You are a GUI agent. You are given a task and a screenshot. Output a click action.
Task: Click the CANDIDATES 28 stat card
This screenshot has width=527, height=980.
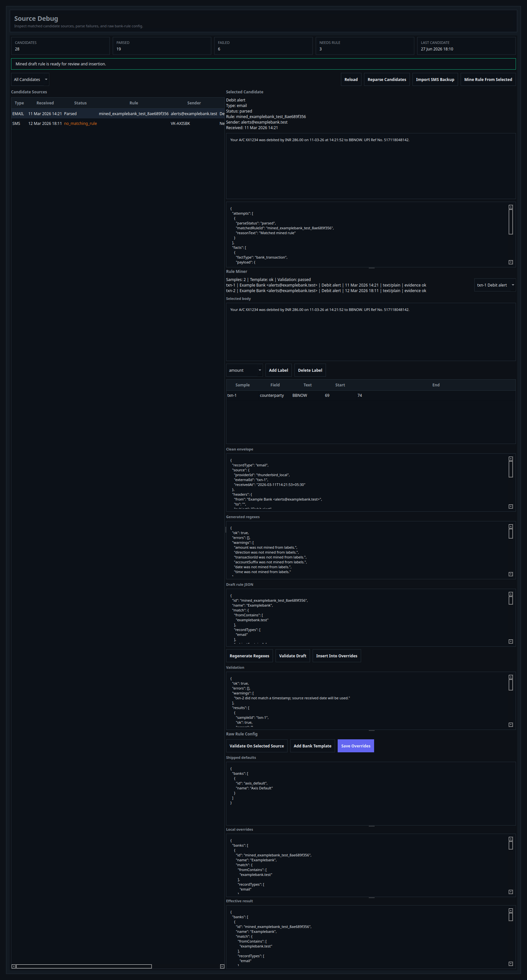tap(61, 46)
